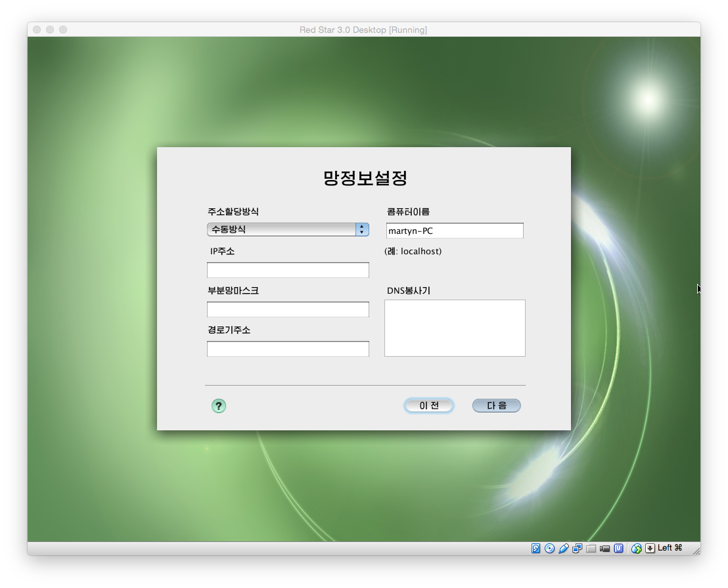Click the optical disc icon in status bar
Screen dimensions: 728x588
(x=550, y=548)
